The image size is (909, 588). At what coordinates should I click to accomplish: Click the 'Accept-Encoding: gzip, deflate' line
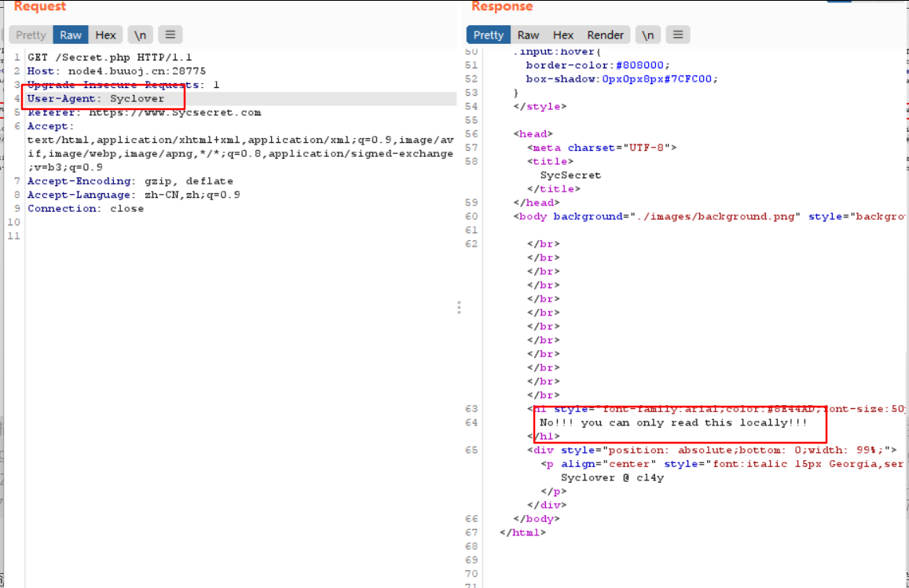[130, 181]
